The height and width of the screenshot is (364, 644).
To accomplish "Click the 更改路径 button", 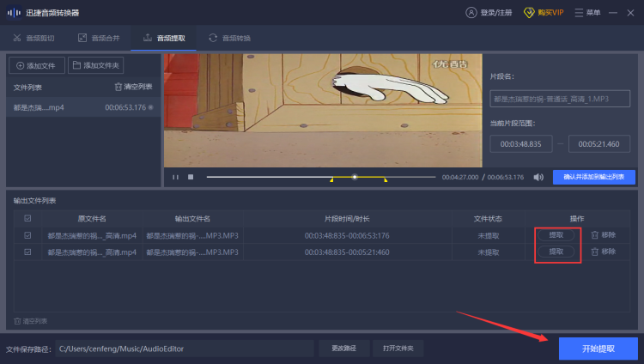I will [344, 349].
